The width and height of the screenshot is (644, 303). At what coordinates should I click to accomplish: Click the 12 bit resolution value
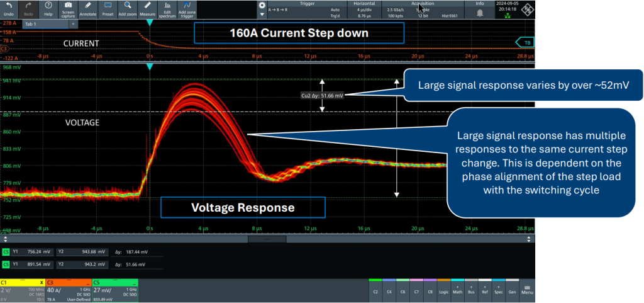(423, 16)
